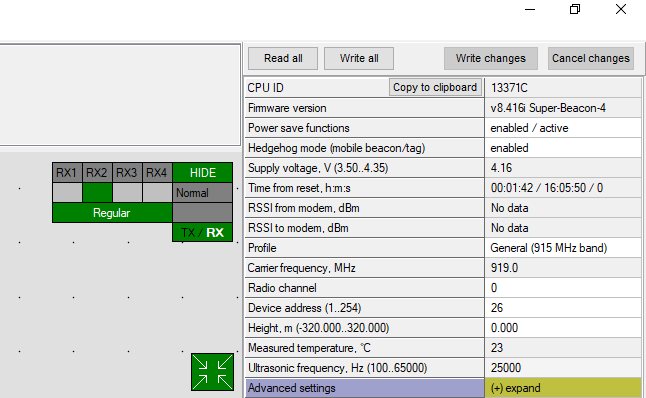Select the RSSI from modem, dBm label
The height and width of the screenshot is (398, 646).
pyautogui.click(x=304, y=208)
